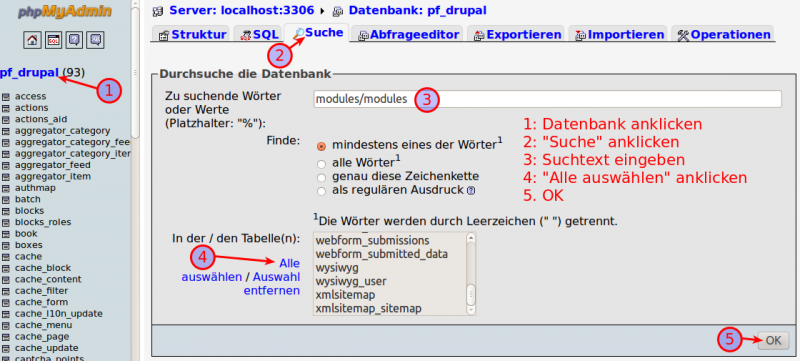Click the table icon beside cache_update
The width and height of the screenshot is (800, 361).
click(6, 348)
